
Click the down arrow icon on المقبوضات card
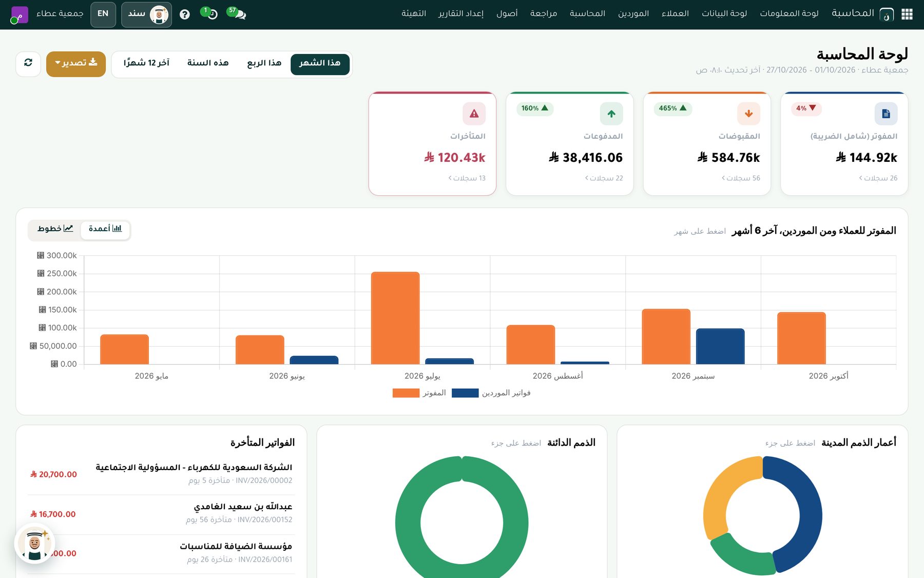[x=748, y=114]
